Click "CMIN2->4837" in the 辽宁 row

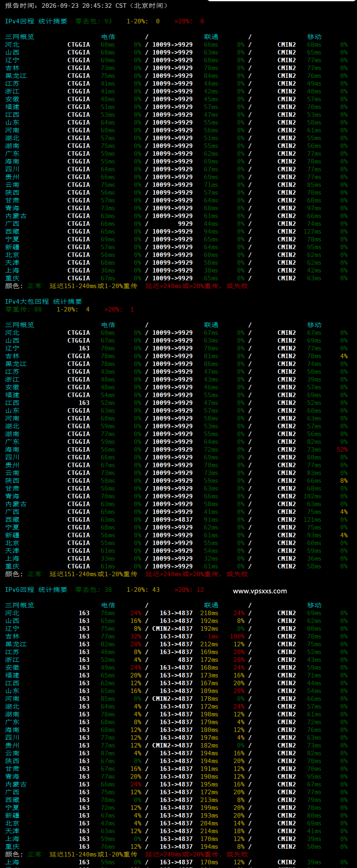(172, 629)
